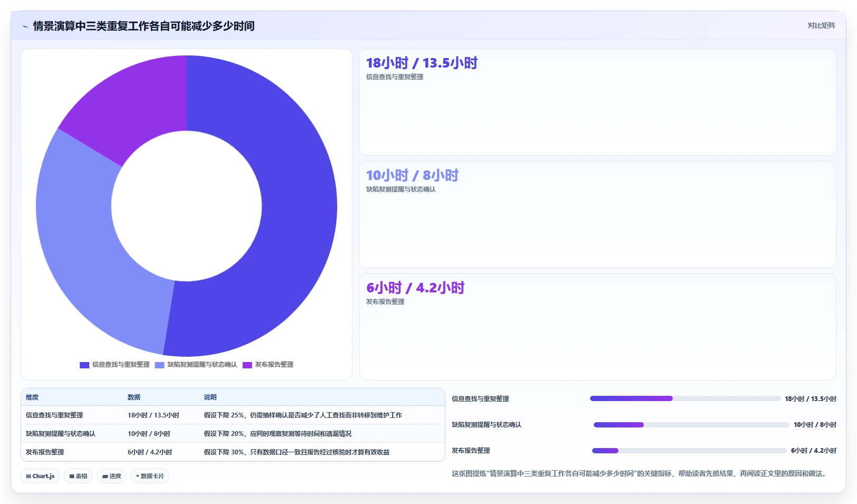Click the 对比矩阵 label in header
Image resolution: width=857 pixels, height=504 pixels.
[x=821, y=25]
